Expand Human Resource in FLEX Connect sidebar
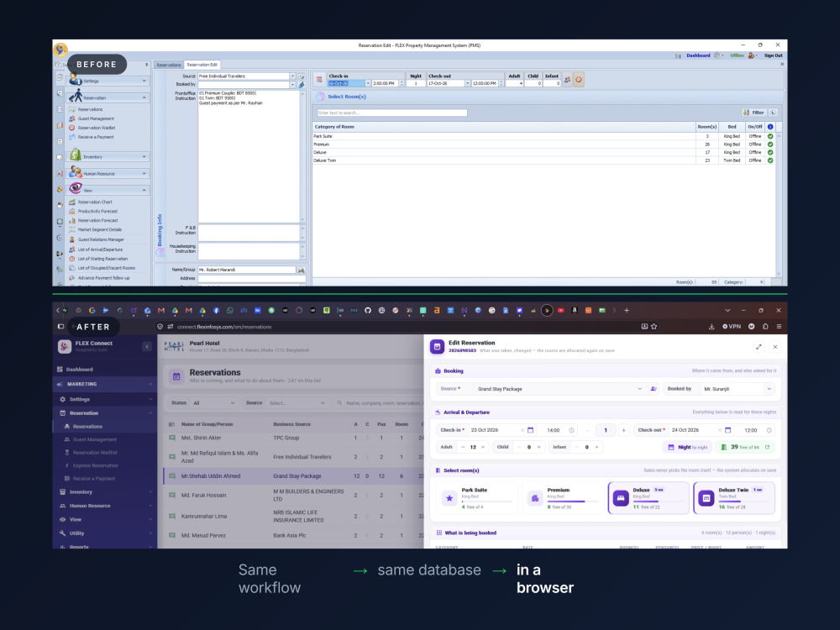 coord(105,506)
